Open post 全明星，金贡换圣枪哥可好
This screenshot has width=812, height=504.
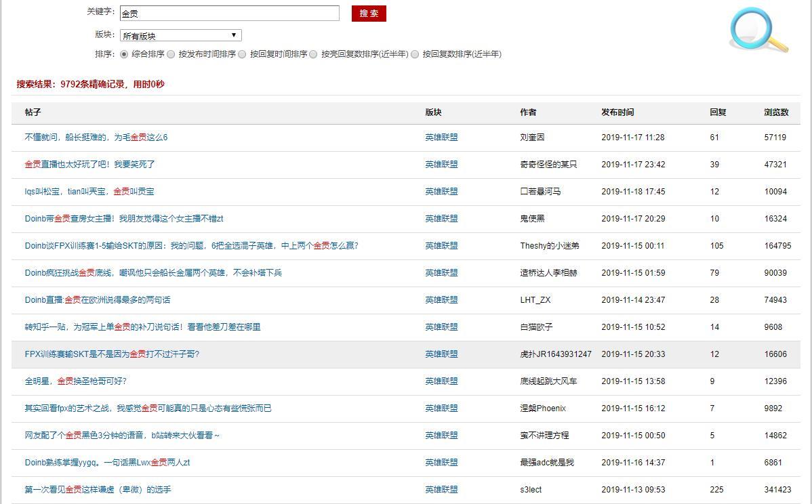[75, 381]
